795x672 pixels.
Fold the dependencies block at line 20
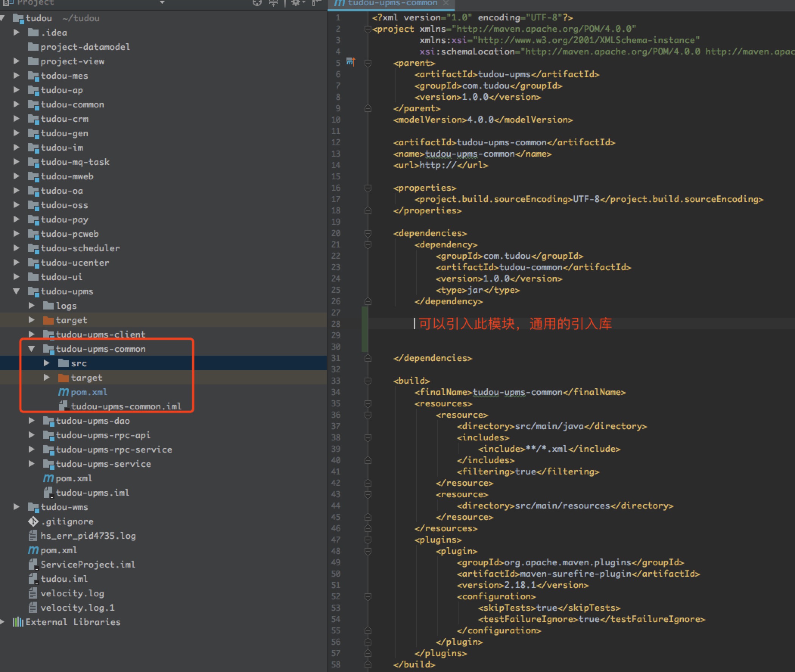(x=368, y=233)
